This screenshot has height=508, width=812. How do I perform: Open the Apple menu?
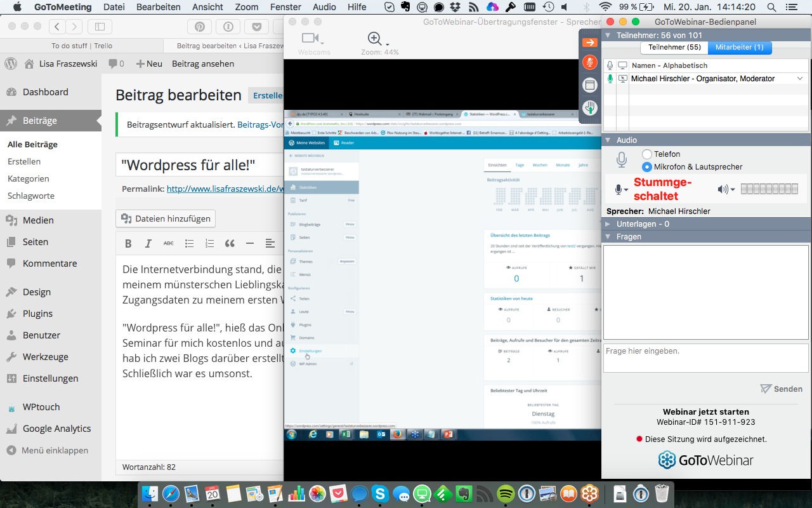coord(17,7)
